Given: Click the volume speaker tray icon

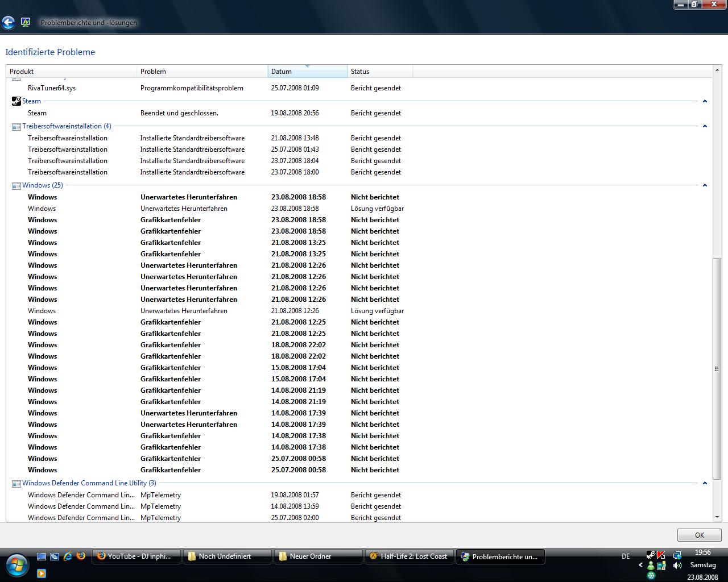Looking at the screenshot, I should click(677, 566).
